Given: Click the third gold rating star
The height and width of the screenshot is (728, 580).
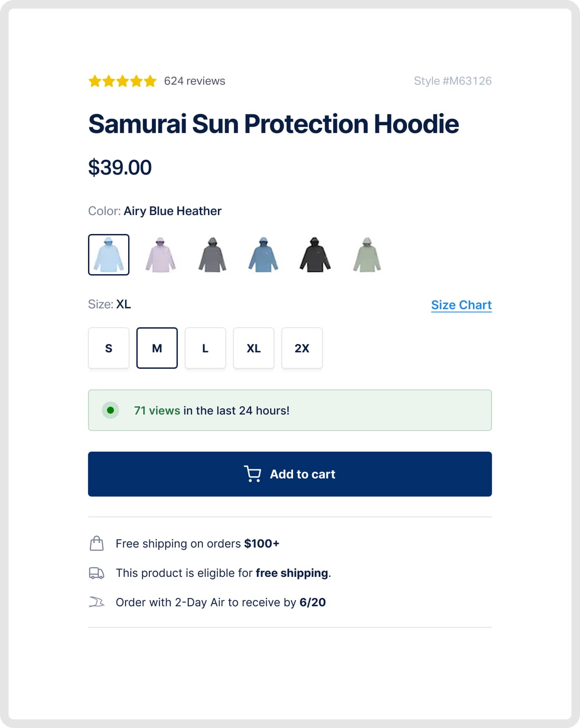Looking at the screenshot, I should click(x=123, y=80).
